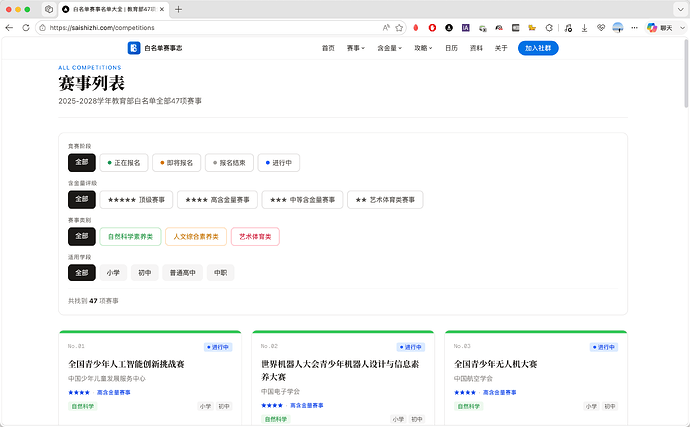Open 关于 in the site navigation

[x=501, y=48]
